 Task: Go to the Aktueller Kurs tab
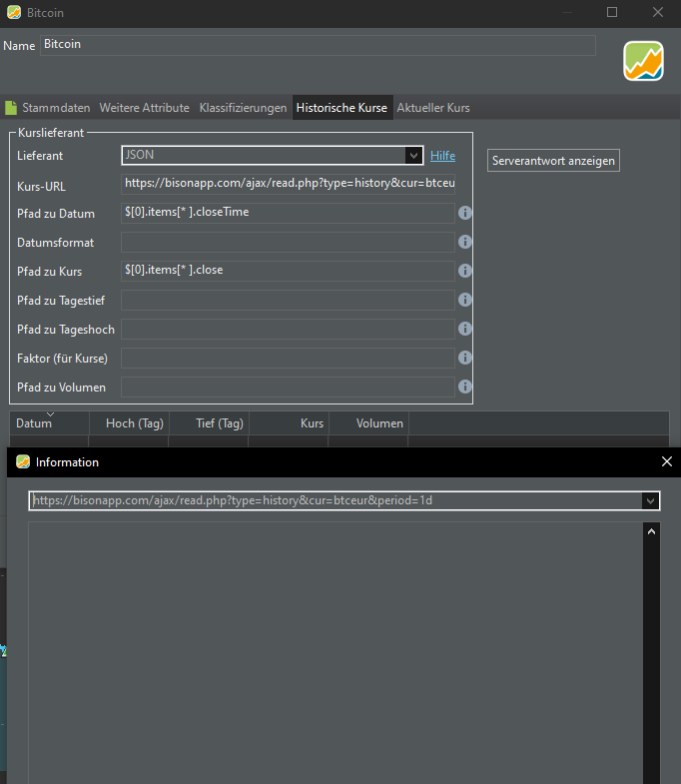point(433,108)
